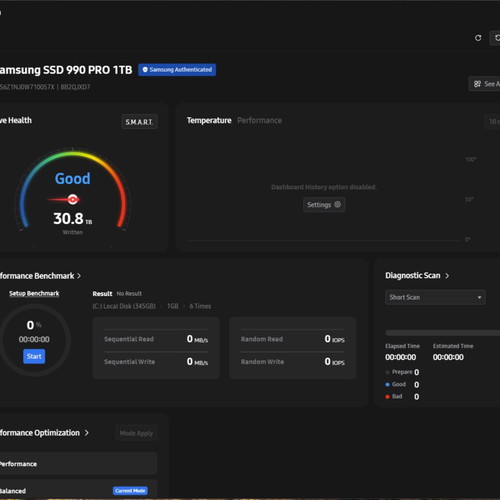Expand Performance Benchmark chevron
The width and height of the screenshot is (500, 500).
[x=79, y=276]
